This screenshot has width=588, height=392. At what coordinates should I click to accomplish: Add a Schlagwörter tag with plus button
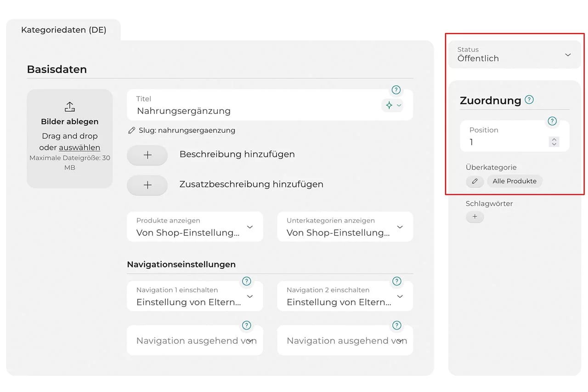tap(475, 217)
